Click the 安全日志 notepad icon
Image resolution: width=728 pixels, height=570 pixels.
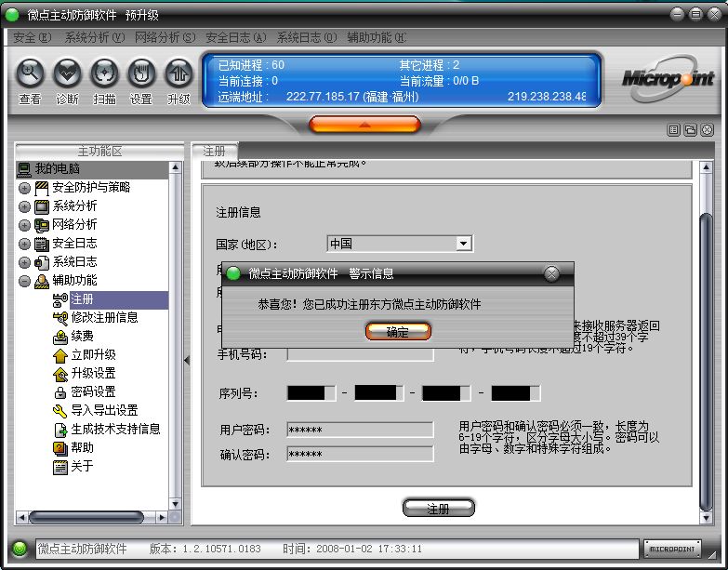(42, 244)
